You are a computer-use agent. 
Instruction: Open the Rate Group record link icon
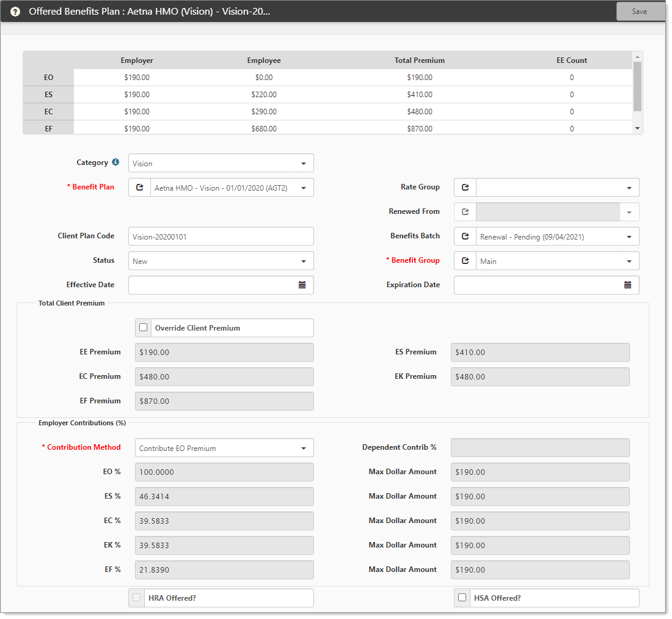point(465,188)
